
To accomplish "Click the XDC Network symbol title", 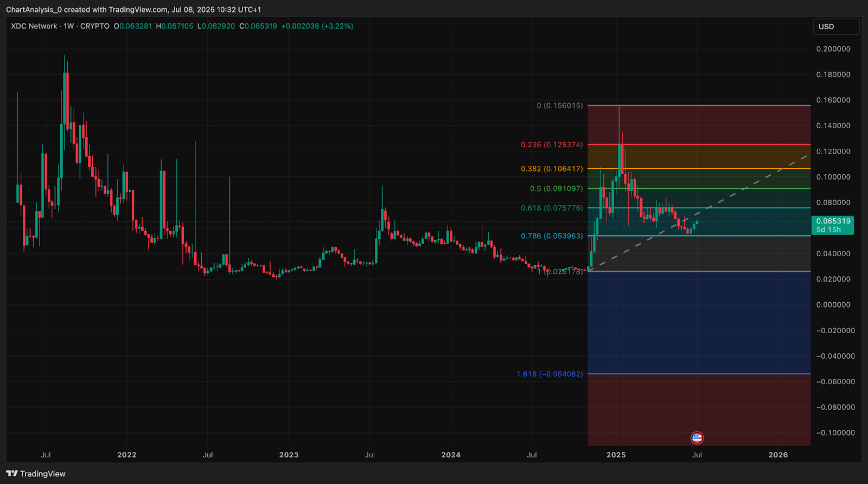I will click(34, 26).
